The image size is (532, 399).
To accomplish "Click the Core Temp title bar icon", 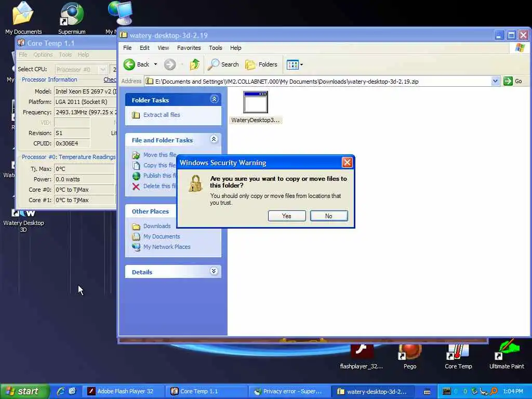I will (21, 43).
